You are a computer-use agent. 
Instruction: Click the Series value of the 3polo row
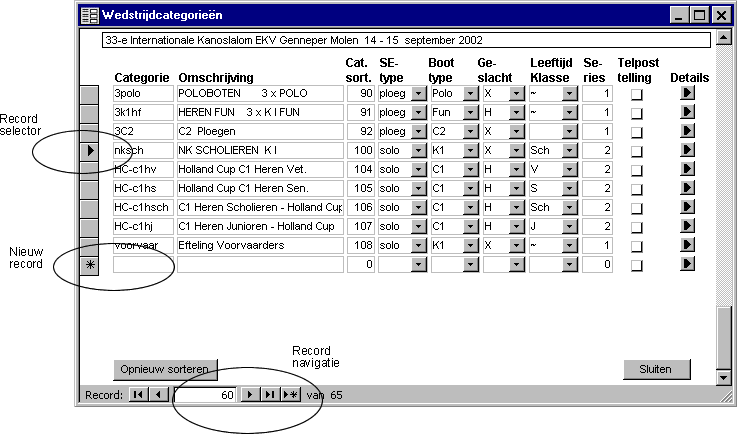click(x=597, y=94)
